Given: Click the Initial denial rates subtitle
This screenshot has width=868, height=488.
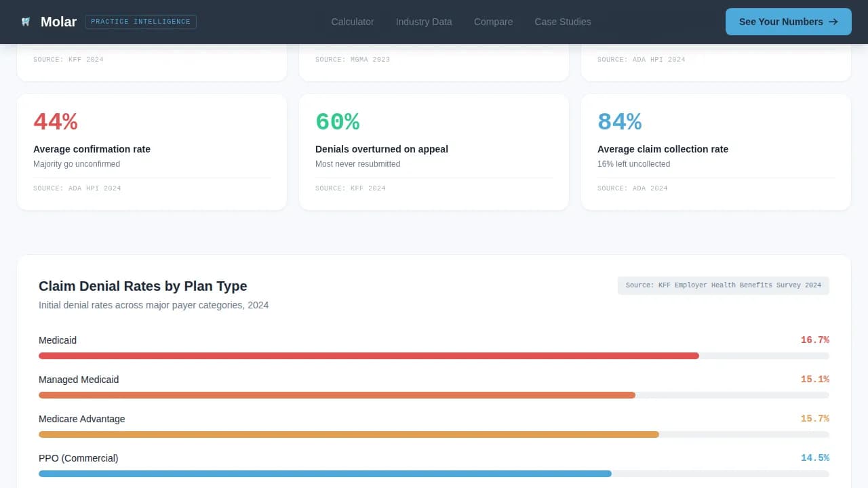Looking at the screenshot, I should click(x=154, y=305).
